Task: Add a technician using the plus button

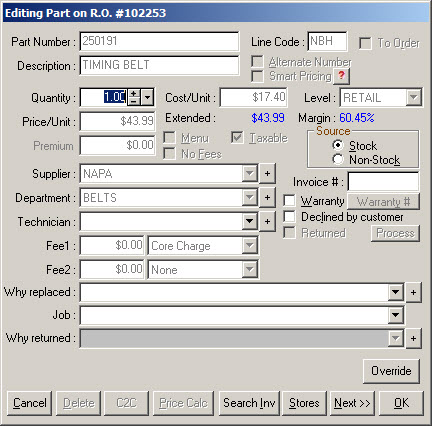Action: point(267,221)
